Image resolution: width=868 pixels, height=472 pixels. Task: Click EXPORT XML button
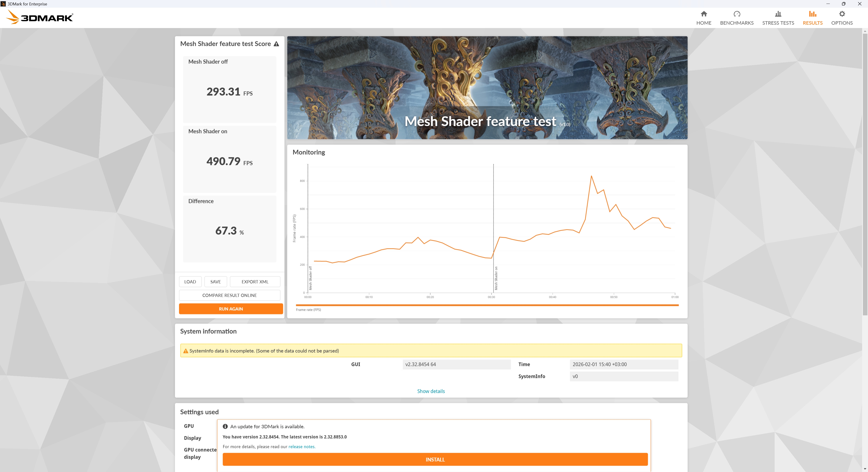(255, 282)
